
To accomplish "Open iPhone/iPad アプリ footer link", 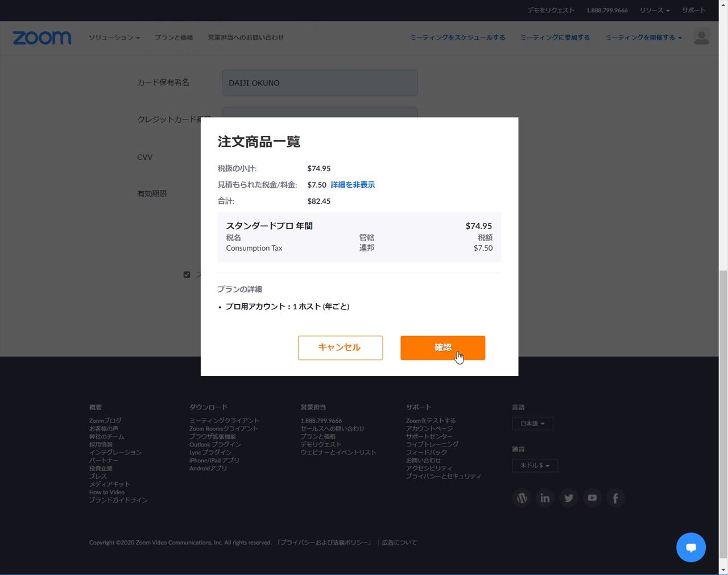I will (214, 461).
